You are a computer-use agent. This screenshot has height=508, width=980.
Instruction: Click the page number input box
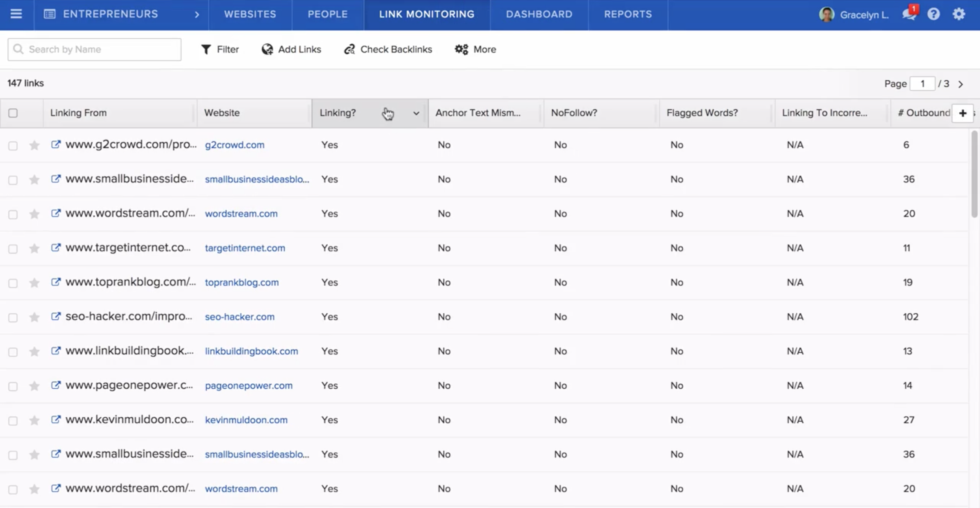coord(923,84)
